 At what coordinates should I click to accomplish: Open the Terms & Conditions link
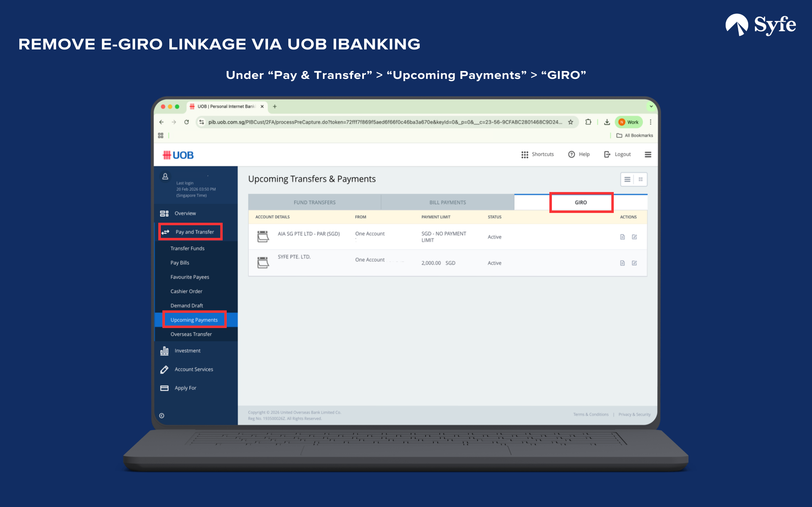pos(591,414)
